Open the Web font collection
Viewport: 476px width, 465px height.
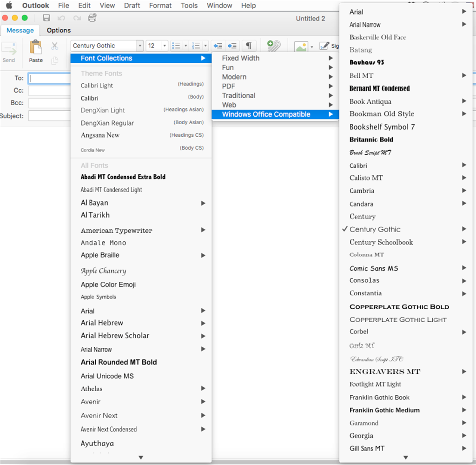(275, 105)
